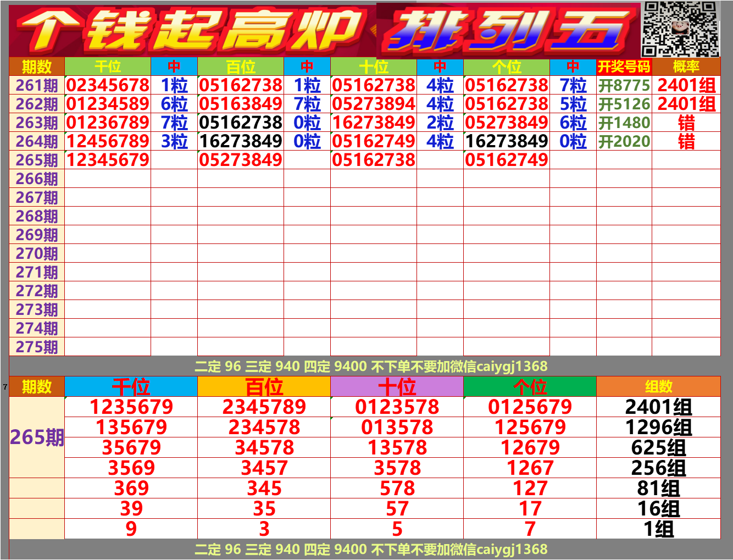Image resolution: width=733 pixels, height=560 pixels.
Task: Click the red 错 indicator for period 264
Action: point(687,141)
